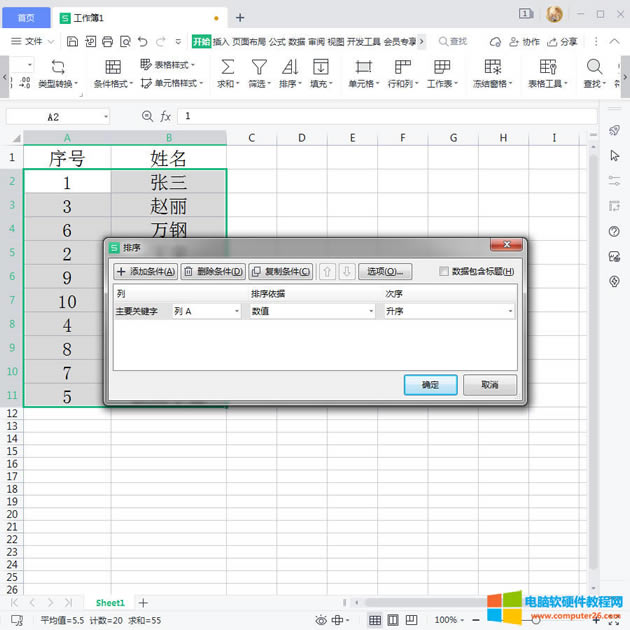Add new sheet with plus icon
The height and width of the screenshot is (630, 630).
[143, 603]
